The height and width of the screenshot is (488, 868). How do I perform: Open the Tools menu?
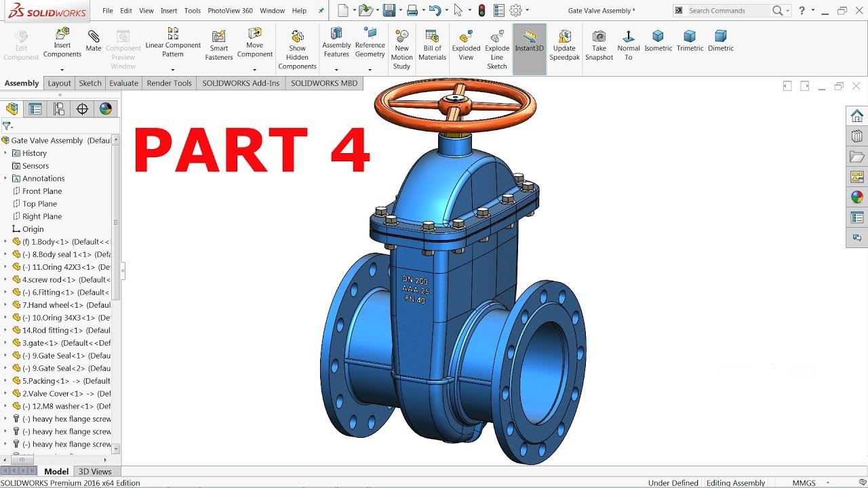(193, 11)
